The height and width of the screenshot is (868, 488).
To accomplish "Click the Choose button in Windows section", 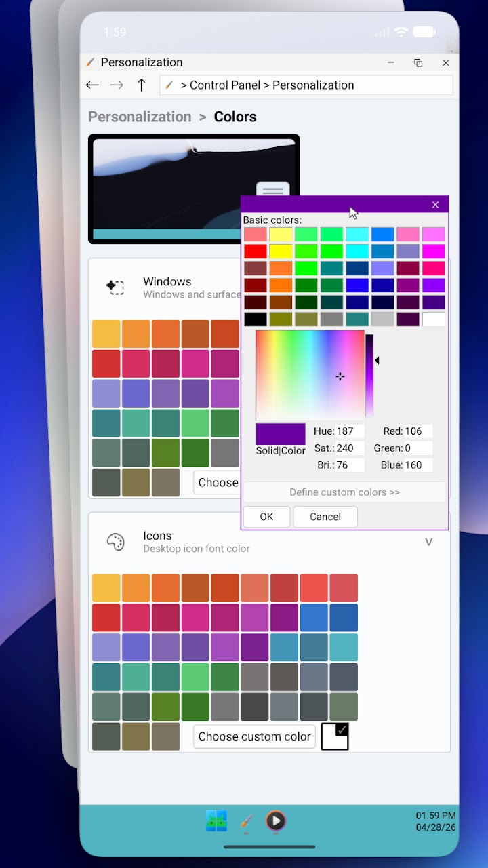I will (x=217, y=483).
